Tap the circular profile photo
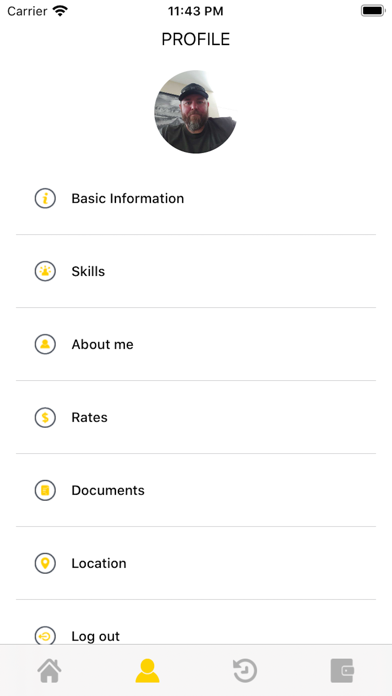 [x=195, y=112]
